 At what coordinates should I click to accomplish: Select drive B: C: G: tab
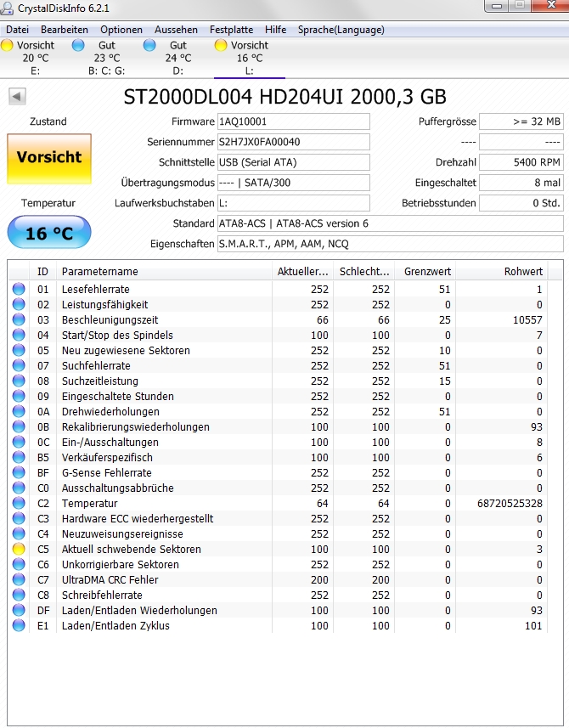coord(106,58)
